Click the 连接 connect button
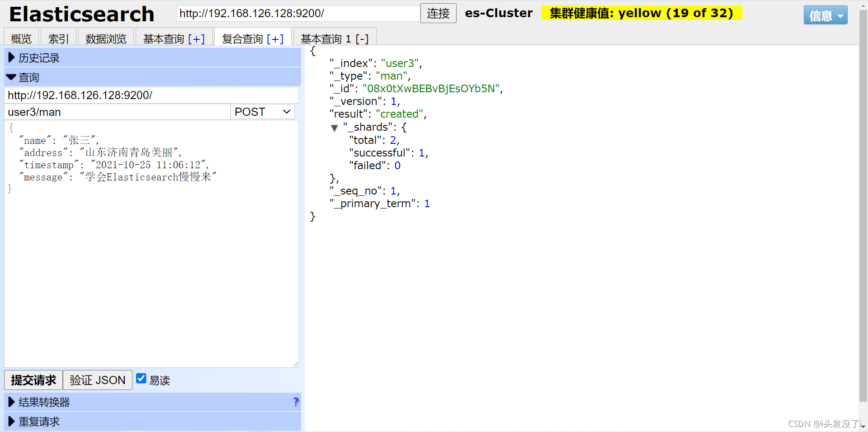 pos(438,13)
